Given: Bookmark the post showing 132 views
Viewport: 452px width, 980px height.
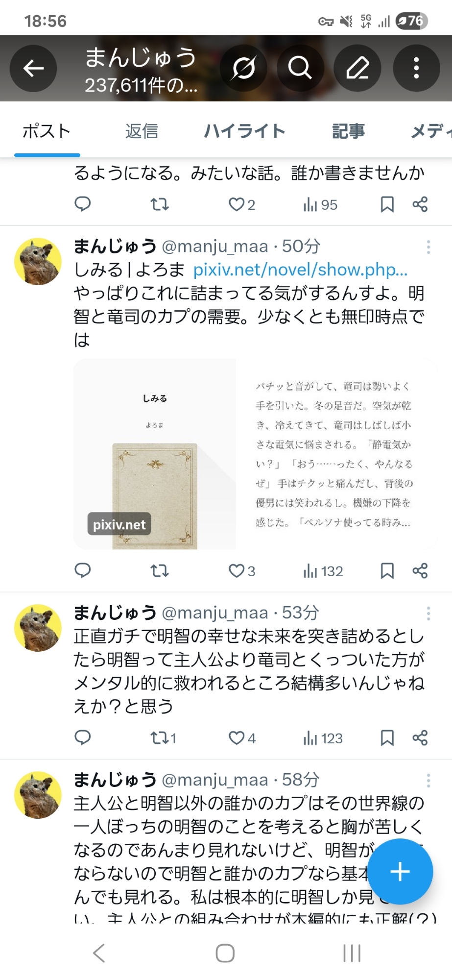Looking at the screenshot, I should click(387, 571).
